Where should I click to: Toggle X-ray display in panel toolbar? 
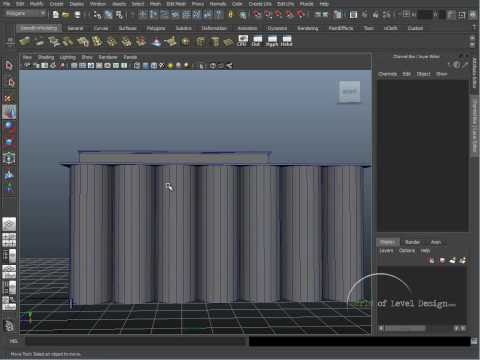tap(213, 66)
